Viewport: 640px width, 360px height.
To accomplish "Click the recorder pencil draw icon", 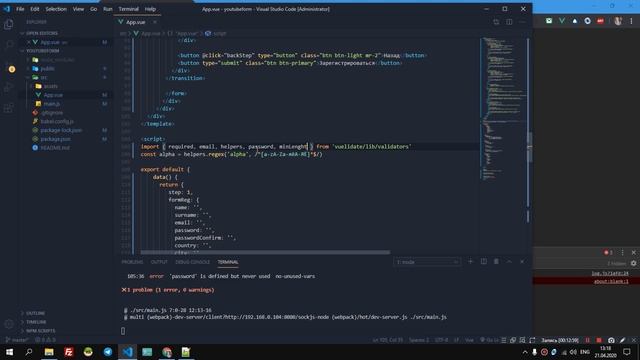I will coord(622,340).
